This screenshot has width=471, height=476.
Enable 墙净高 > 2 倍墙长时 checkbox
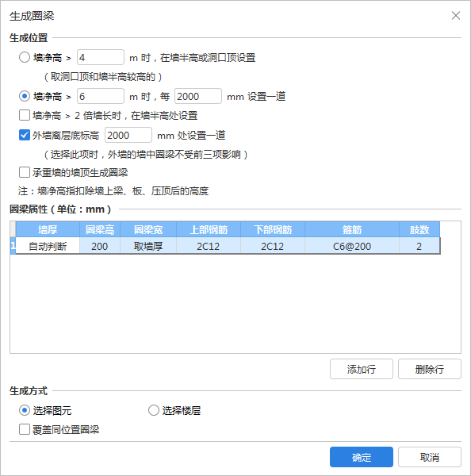(x=25, y=115)
